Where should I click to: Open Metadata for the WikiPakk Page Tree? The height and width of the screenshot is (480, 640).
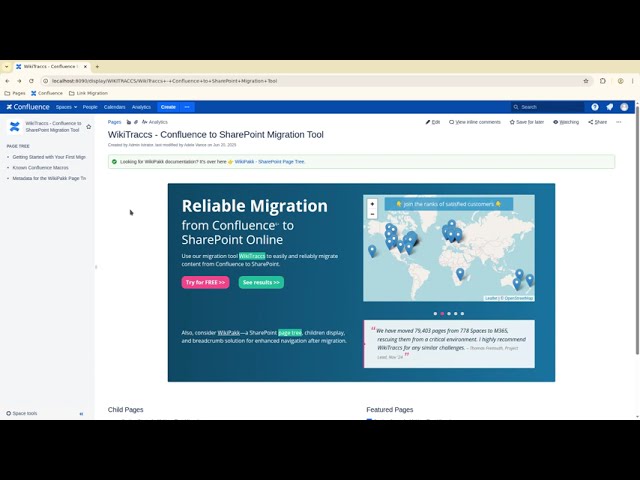[49, 178]
